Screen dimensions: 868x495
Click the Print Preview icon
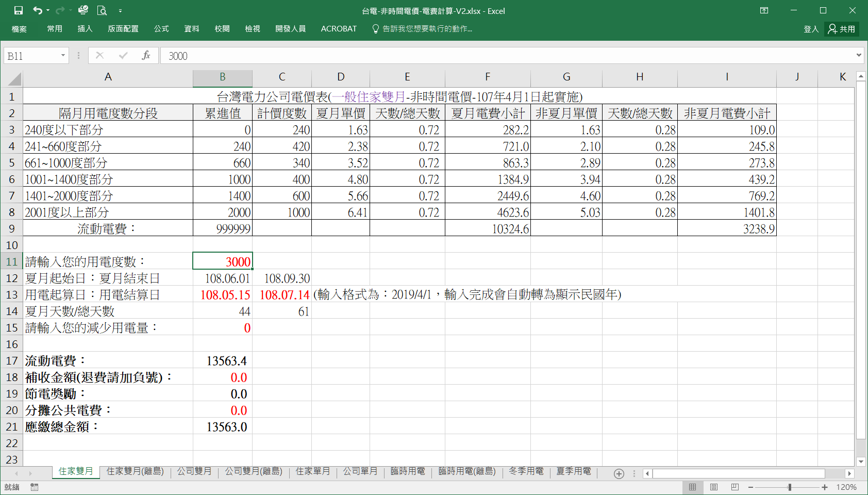(x=102, y=10)
